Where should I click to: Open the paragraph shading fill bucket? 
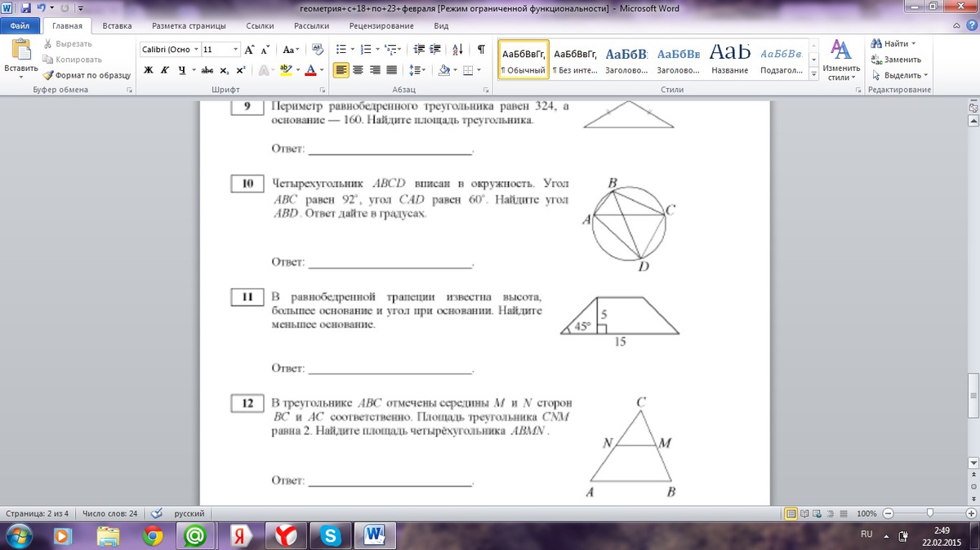[x=443, y=70]
